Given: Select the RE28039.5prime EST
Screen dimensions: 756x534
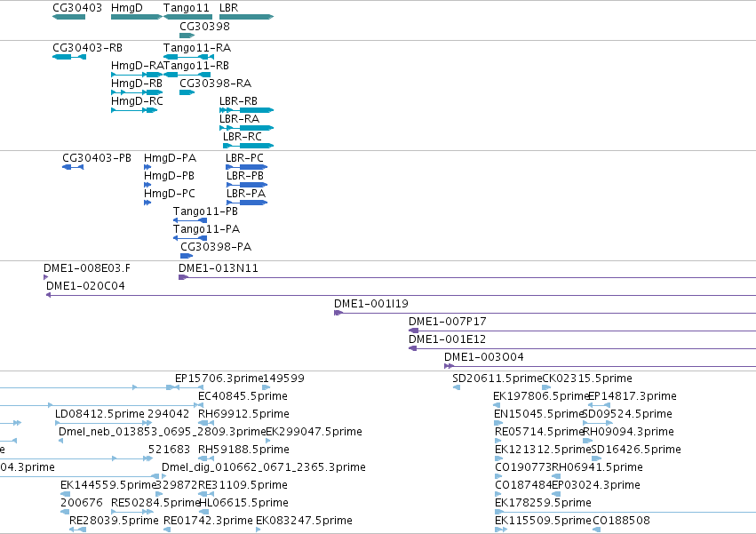Looking at the screenshot, I should point(77,530).
